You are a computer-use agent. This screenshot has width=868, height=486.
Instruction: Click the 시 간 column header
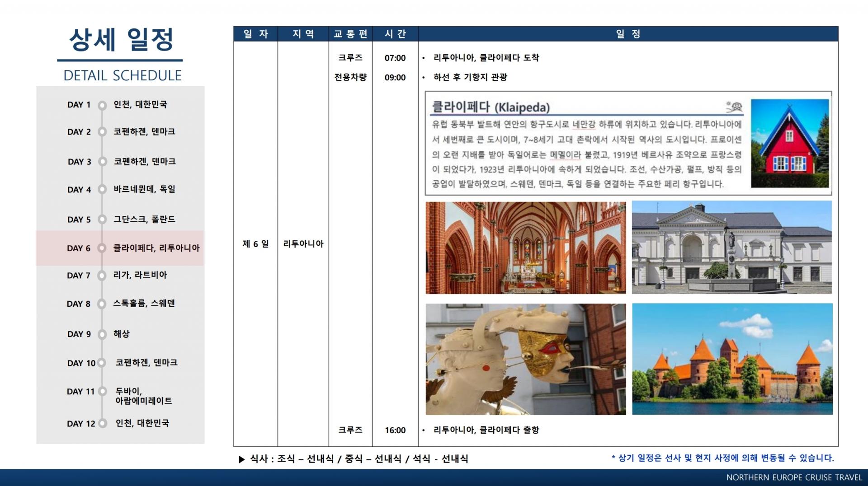pyautogui.click(x=395, y=34)
